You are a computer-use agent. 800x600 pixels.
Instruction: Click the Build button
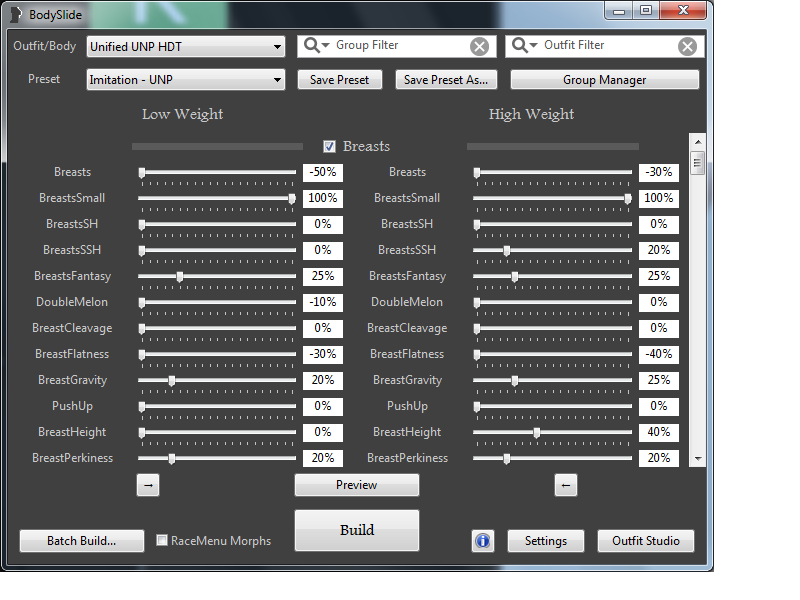coord(357,530)
